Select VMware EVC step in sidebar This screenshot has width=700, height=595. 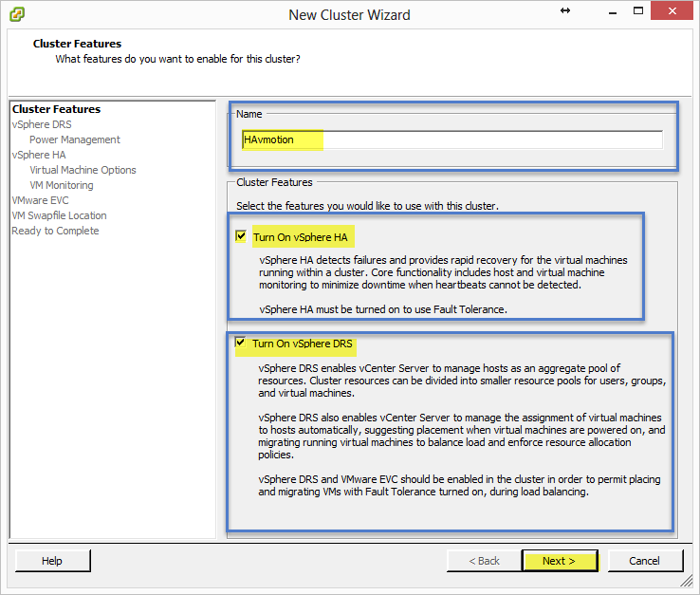pyautogui.click(x=40, y=200)
